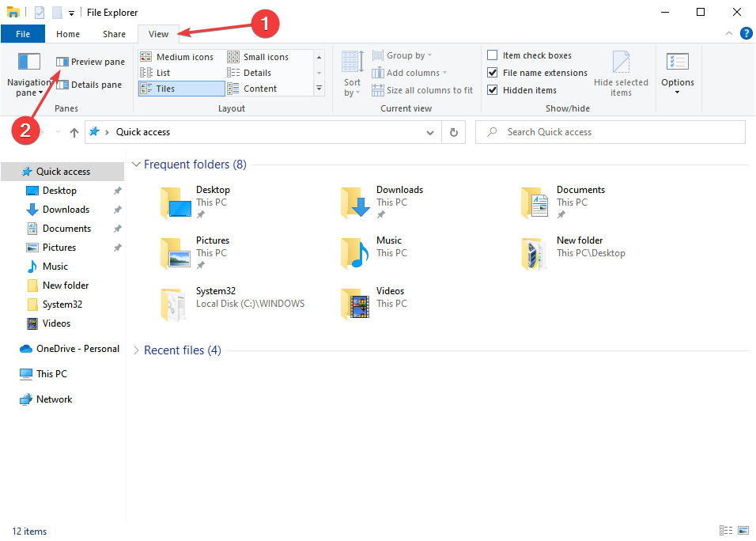This screenshot has width=756, height=541.
Task: Click the Up arrow navigation icon
Action: coord(74,133)
